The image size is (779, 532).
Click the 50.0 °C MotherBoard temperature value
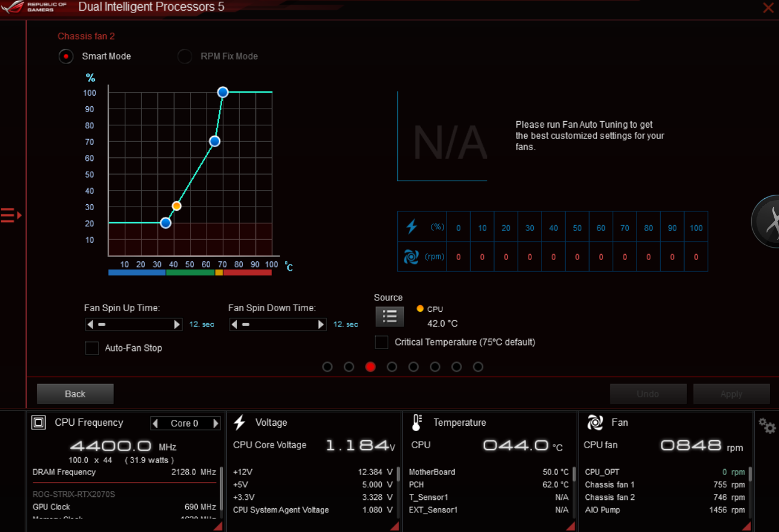[x=555, y=472]
